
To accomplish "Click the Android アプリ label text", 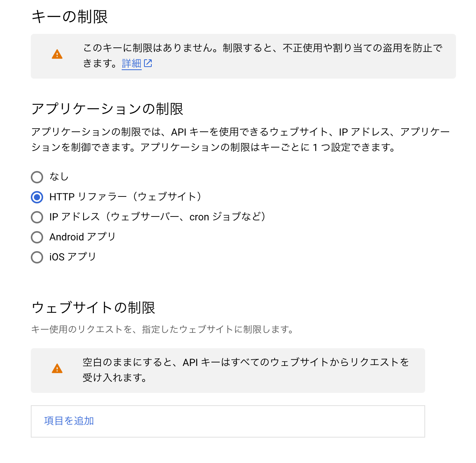I will tap(82, 237).
